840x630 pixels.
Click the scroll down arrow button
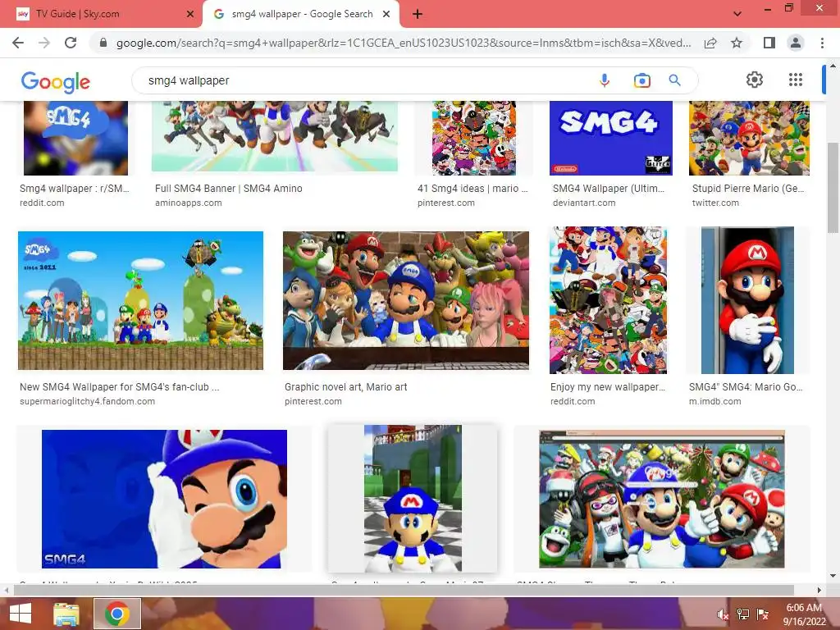click(833, 576)
